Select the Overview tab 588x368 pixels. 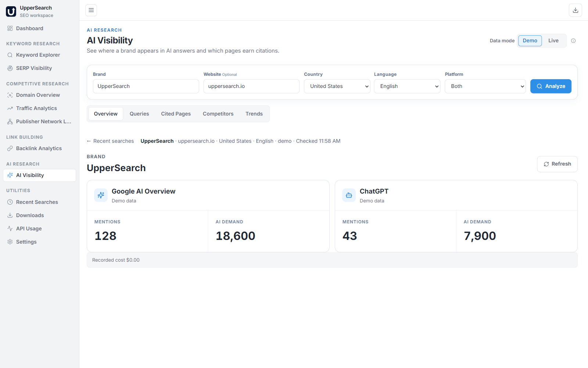coord(106,114)
